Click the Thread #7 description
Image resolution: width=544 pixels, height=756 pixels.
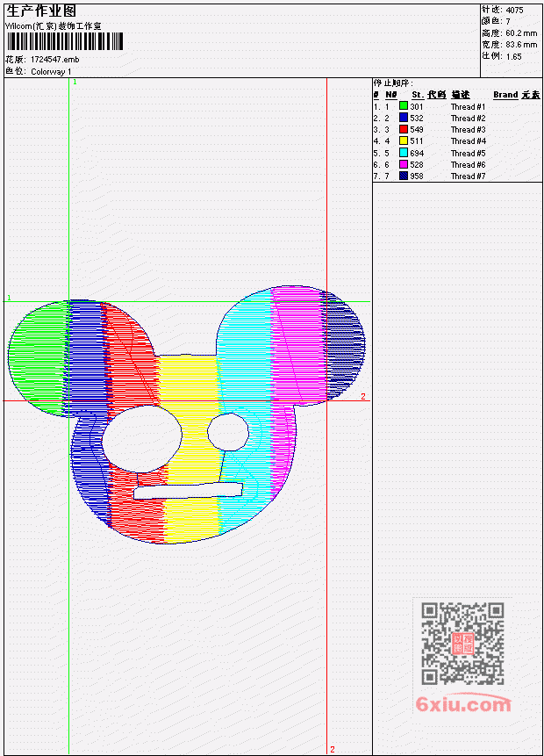pyautogui.click(x=468, y=176)
